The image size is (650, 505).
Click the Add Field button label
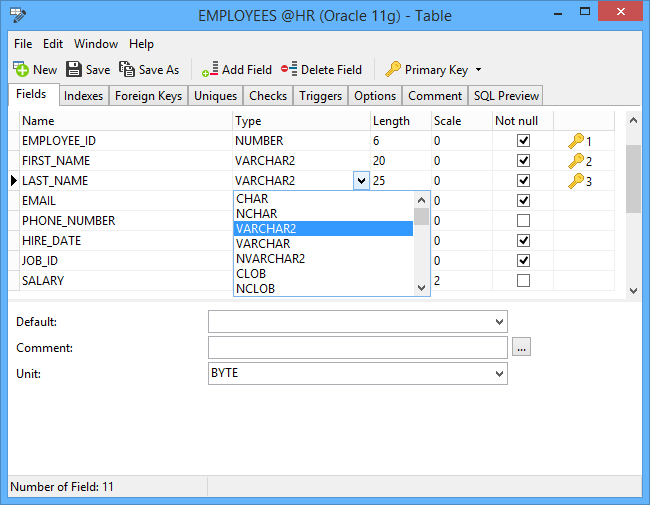click(247, 70)
